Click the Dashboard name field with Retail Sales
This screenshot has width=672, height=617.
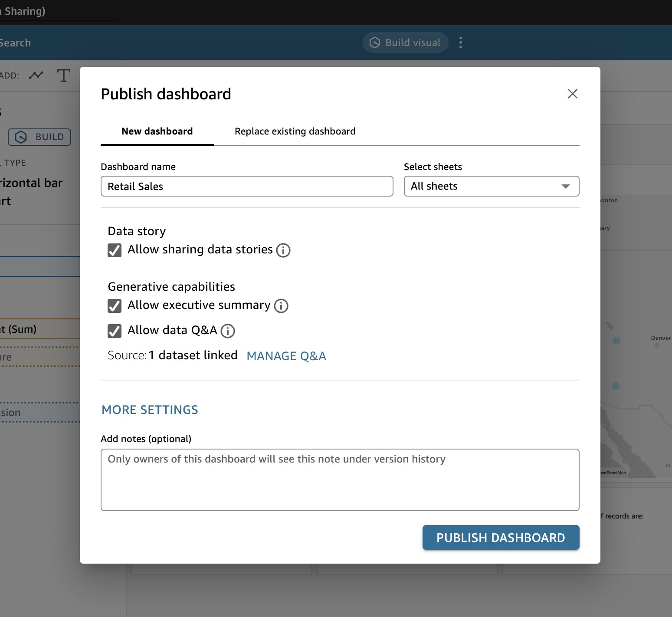point(247,186)
